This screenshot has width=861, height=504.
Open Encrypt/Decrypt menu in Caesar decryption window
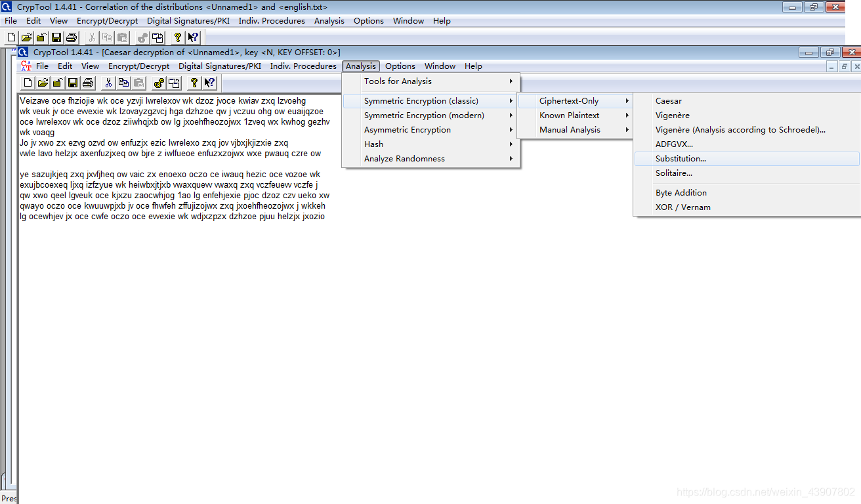tap(138, 66)
